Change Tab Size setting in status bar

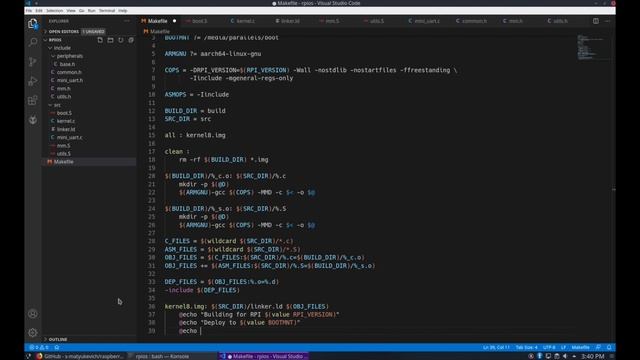pyautogui.click(x=526, y=347)
